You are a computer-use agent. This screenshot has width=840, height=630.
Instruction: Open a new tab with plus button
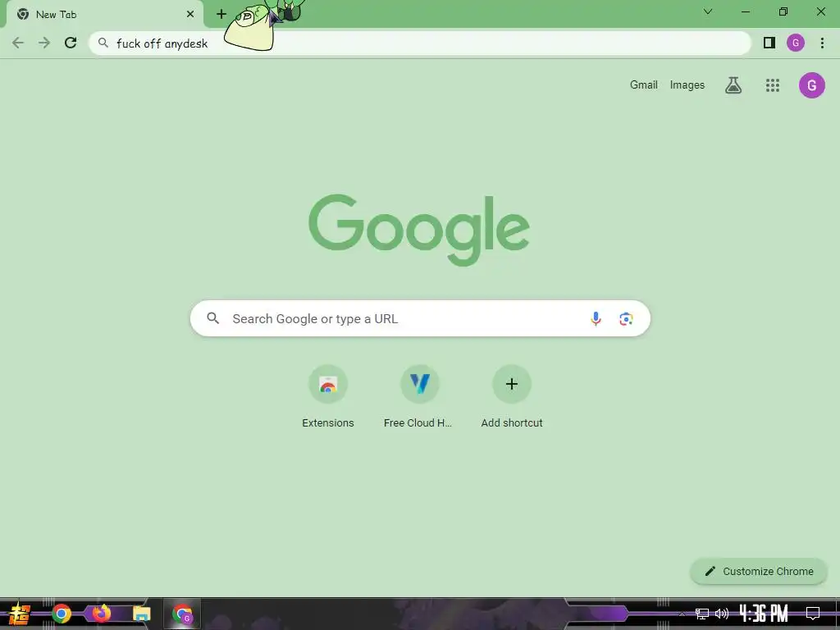(x=221, y=14)
